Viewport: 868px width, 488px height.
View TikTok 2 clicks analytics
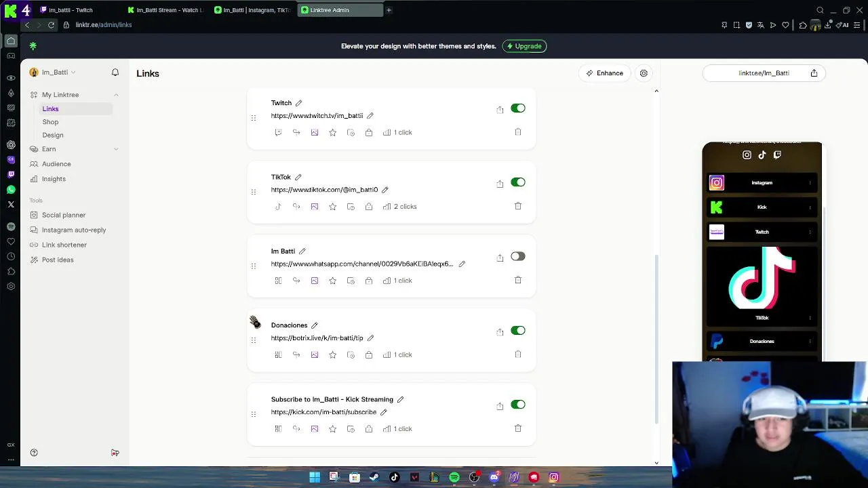[x=399, y=207]
